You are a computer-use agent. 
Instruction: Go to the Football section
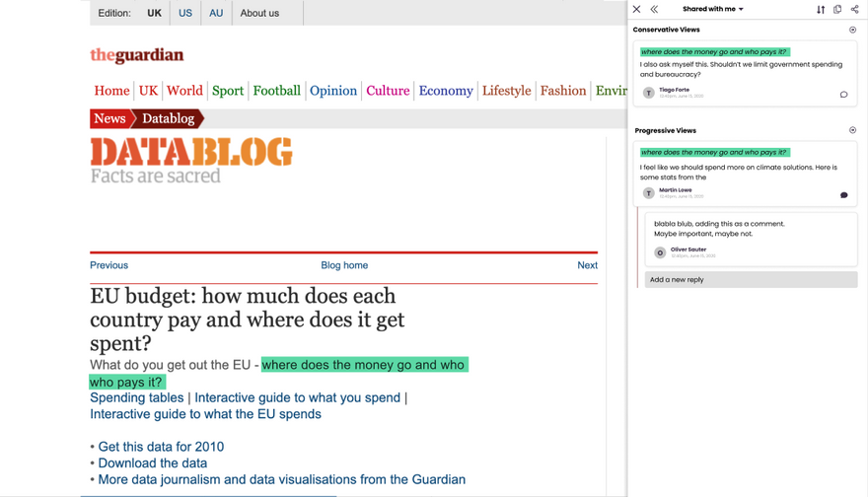276,91
